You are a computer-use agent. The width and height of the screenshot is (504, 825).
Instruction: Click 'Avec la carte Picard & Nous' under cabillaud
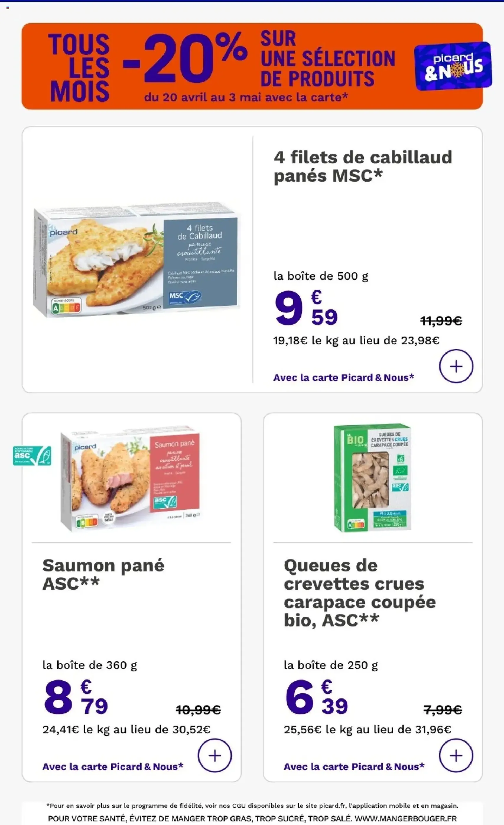pyautogui.click(x=343, y=378)
